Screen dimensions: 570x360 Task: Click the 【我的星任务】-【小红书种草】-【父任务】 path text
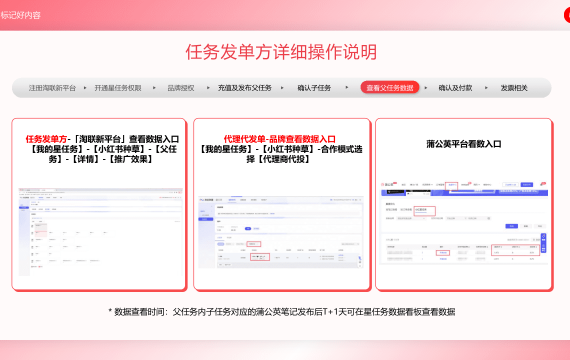[103, 154]
